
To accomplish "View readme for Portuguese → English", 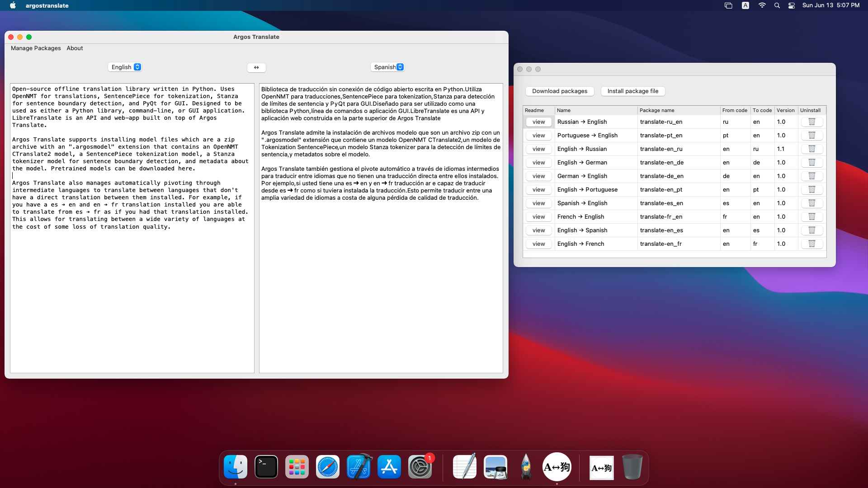I will click(538, 136).
